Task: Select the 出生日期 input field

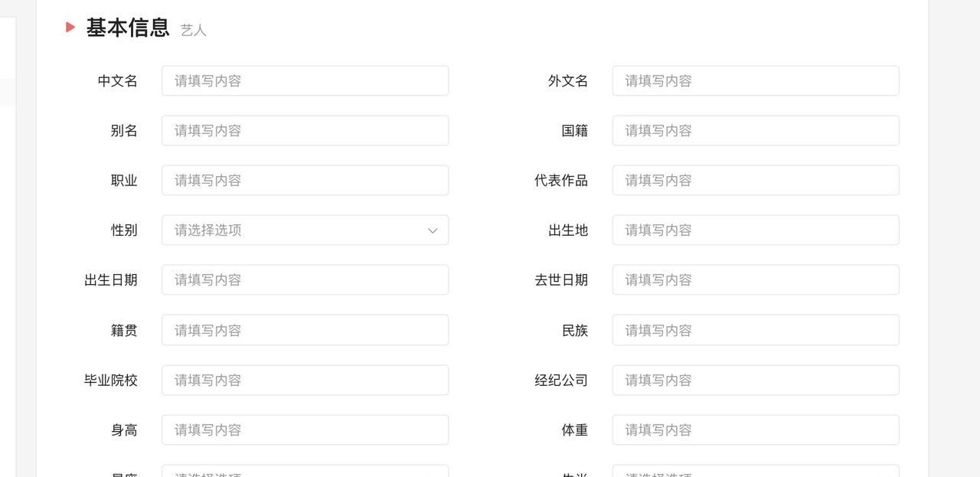Action: [305, 279]
